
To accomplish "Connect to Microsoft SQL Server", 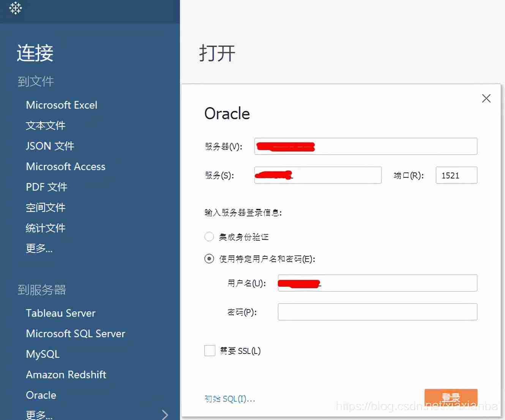I will point(76,334).
